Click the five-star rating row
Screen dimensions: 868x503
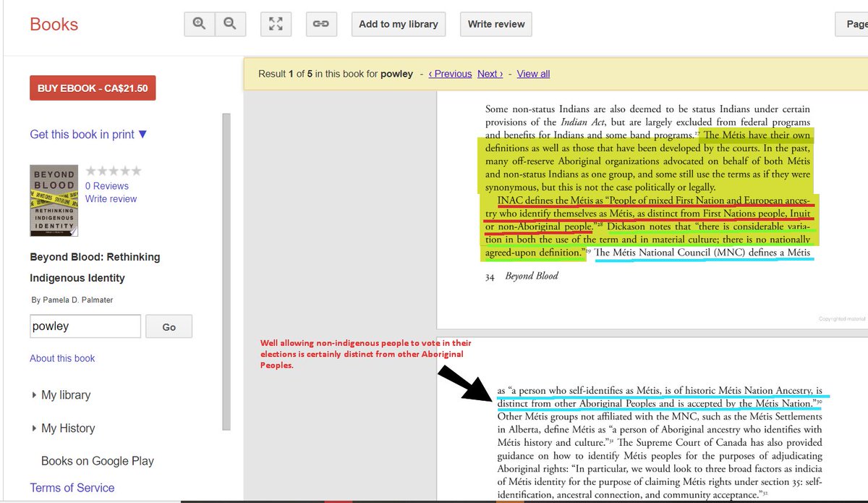pos(114,172)
